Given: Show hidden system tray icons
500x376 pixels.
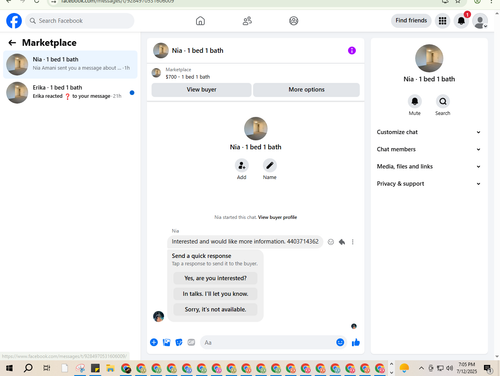Looking at the screenshot, I should point(421,368).
